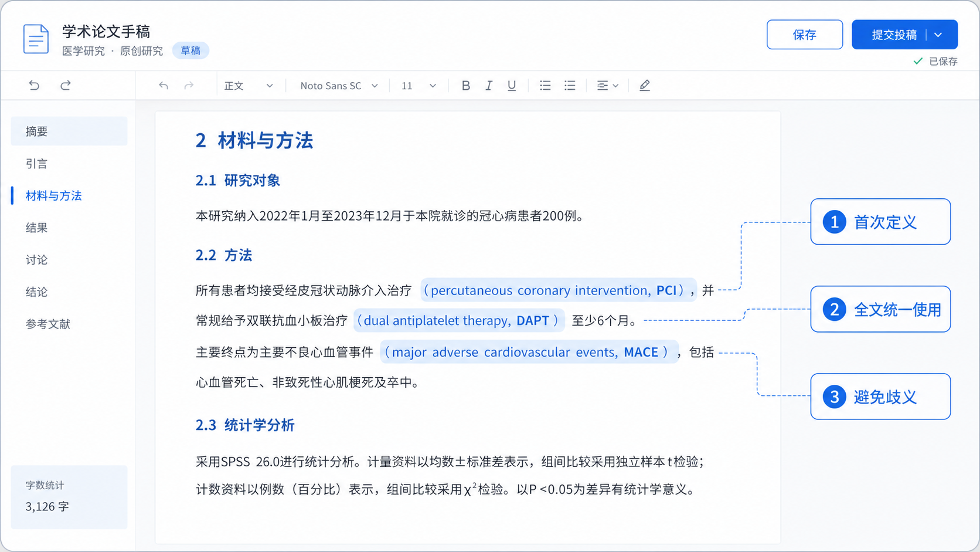Open the text alignment options
Screen dimensions: 980x552
[607, 86]
